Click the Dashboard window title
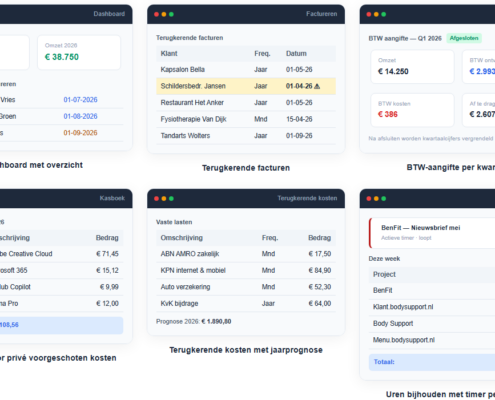This screenshot has width=495, height=400. 109,14
